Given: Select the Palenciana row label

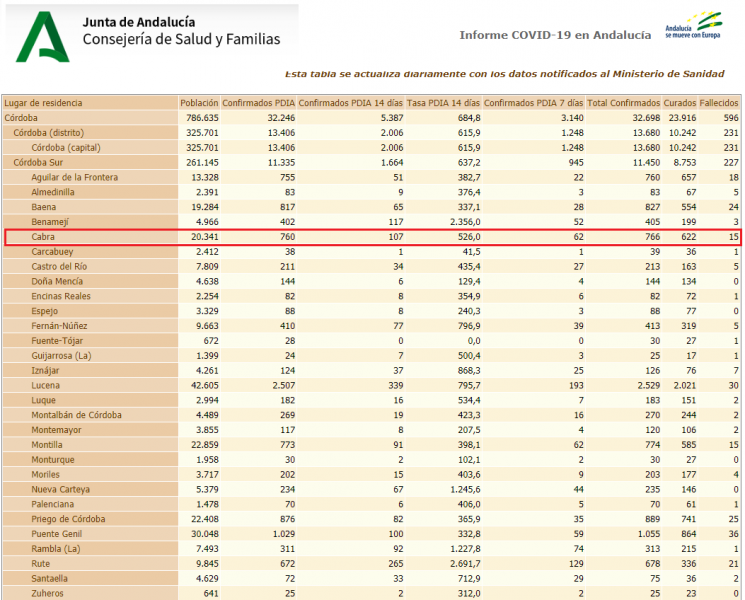Looking at the screenshot, I should (53, 505).
